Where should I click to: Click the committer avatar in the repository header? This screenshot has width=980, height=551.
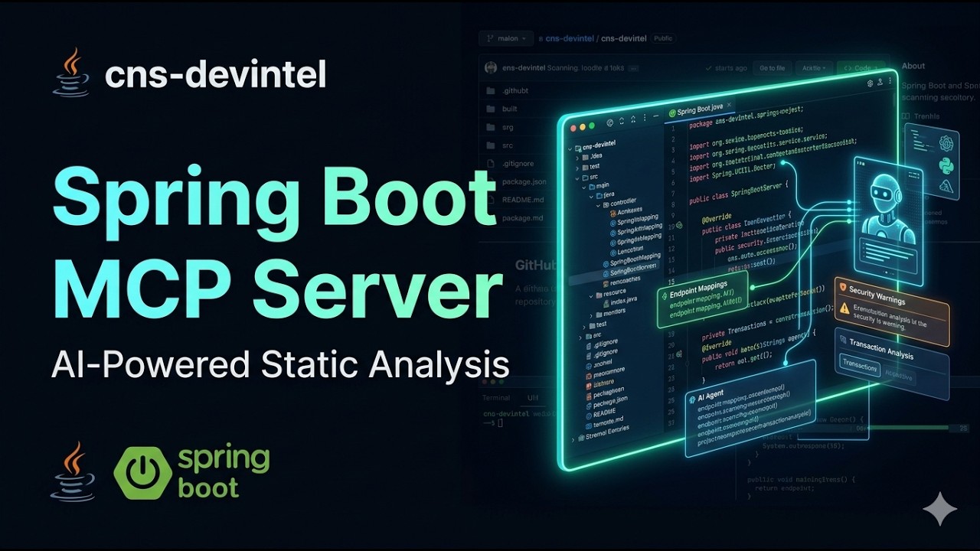coord(491,68)
